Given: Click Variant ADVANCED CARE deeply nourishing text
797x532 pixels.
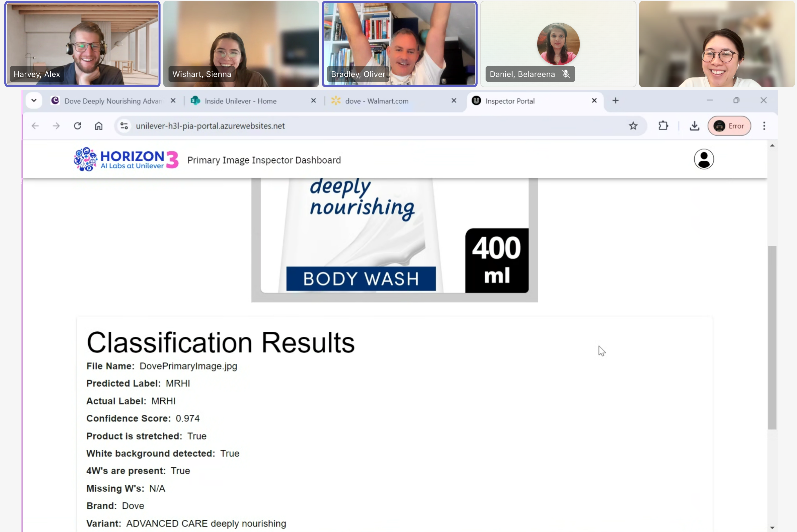Looking at the screenshot, I should [206, 524].
